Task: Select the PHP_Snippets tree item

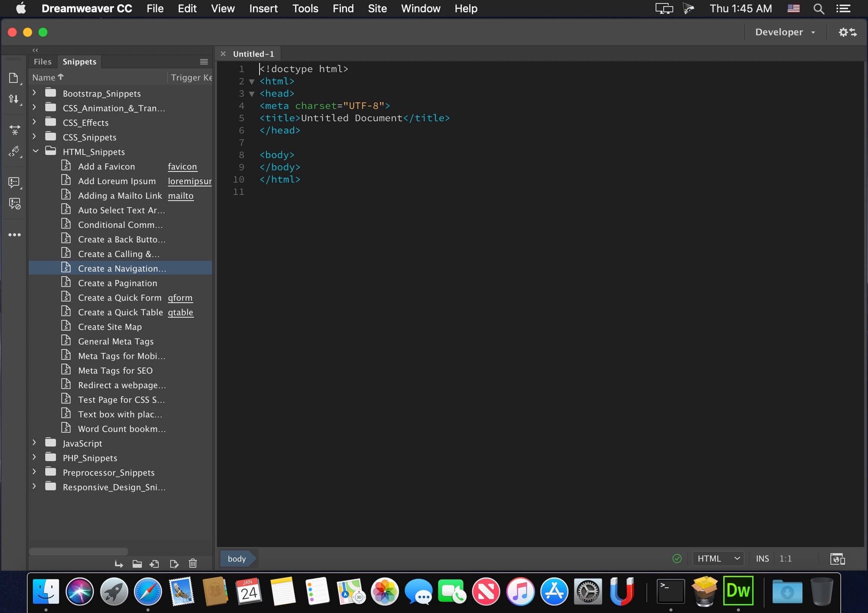Action: pos(90,457)
